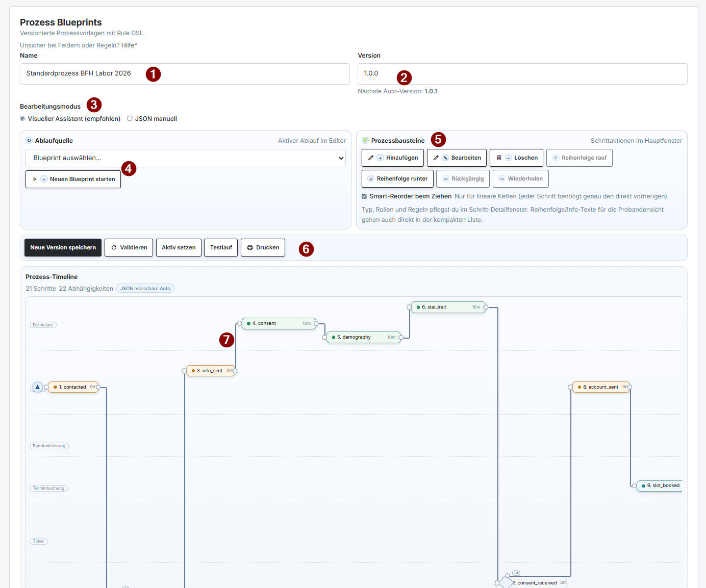This screenshot has height=588, width=706.
Task: Click the Name field "Standardprozess BFH Labor 2026"
Action: (185, 74)
